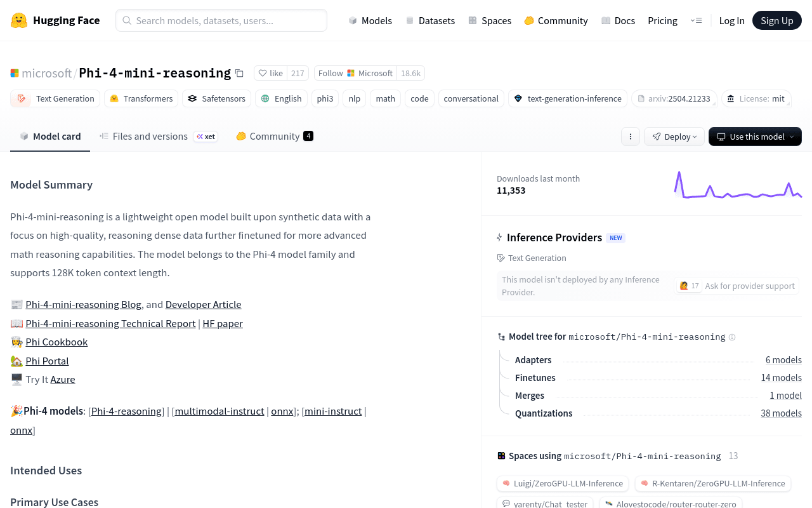This screenshot has height=508, width=812.
Task: Focus the search models input field
Action: (x=221, y=20)
